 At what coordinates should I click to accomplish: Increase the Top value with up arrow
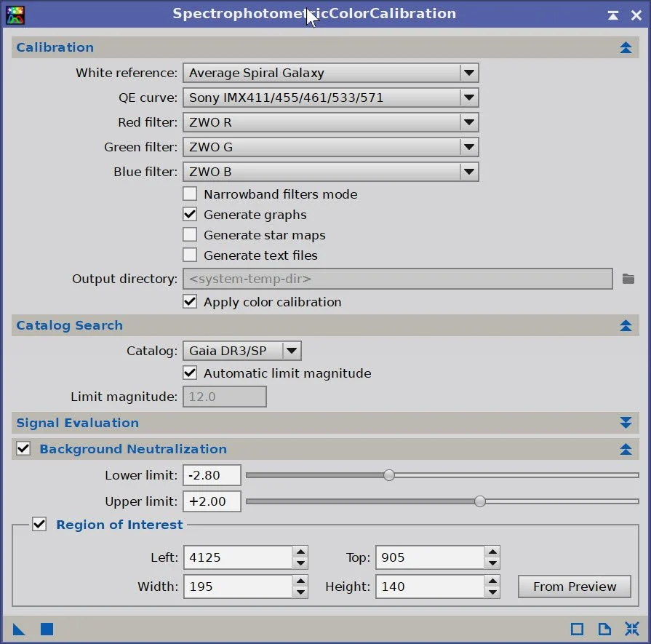point(492,552)
